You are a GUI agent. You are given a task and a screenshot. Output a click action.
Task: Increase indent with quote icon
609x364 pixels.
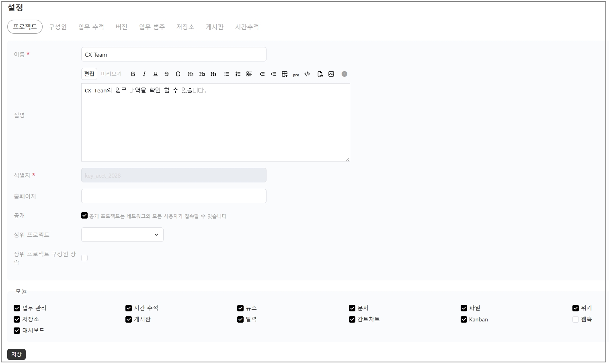pos(262,74)
